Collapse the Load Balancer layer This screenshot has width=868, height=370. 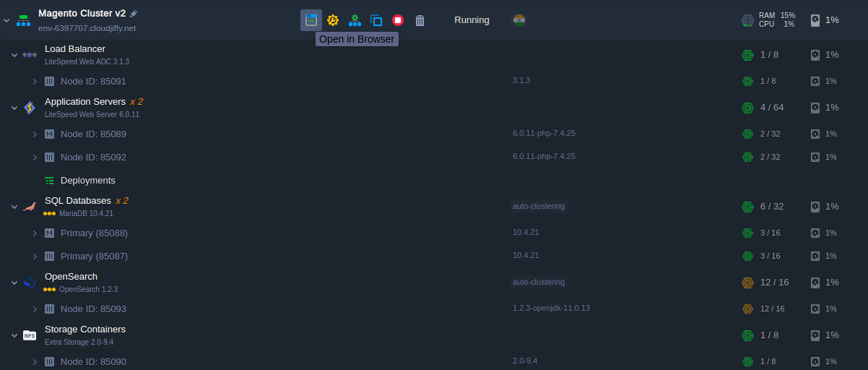14,55
